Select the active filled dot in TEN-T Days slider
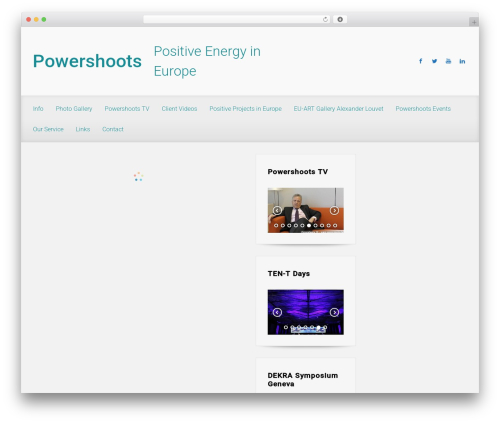The height and width of the screenshot is (423, 500). (x=318, y=327)
